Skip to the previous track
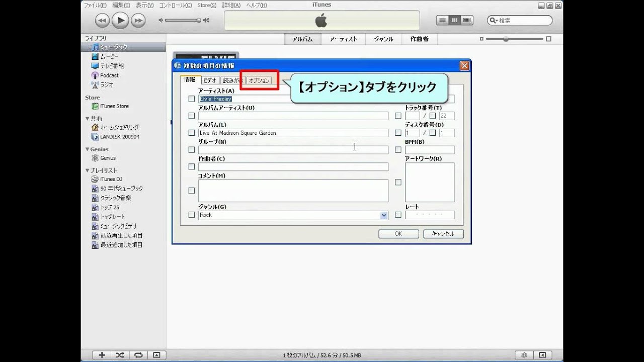This screenshot has height=362, width=644. coord(102,20)
